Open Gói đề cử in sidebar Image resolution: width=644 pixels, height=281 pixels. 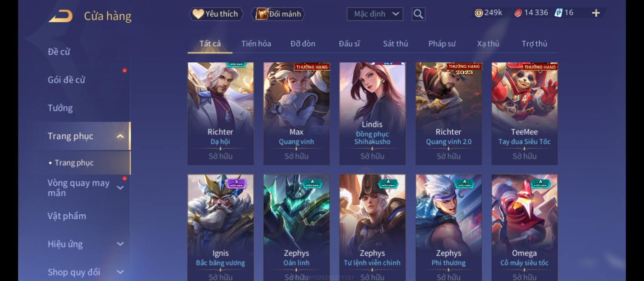tap(66, 80)
